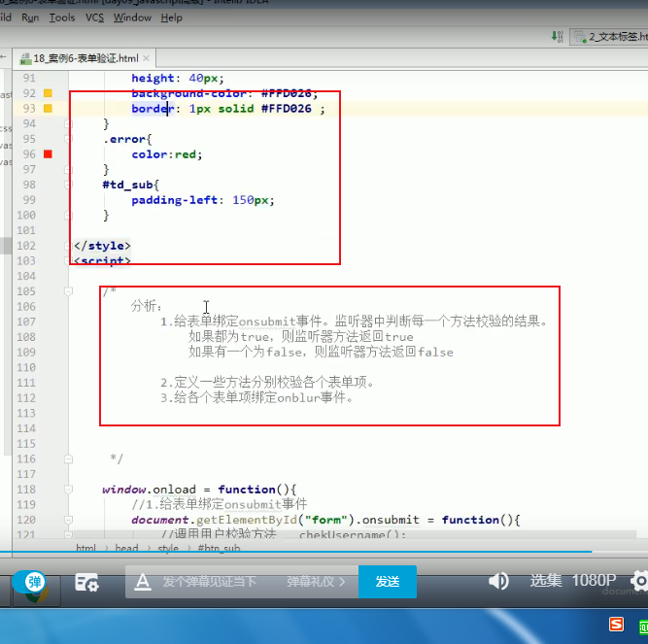Click the window.onload = function line
This screenshot has height=644, width=648.
pyautogui.click(x=199, y=490)
